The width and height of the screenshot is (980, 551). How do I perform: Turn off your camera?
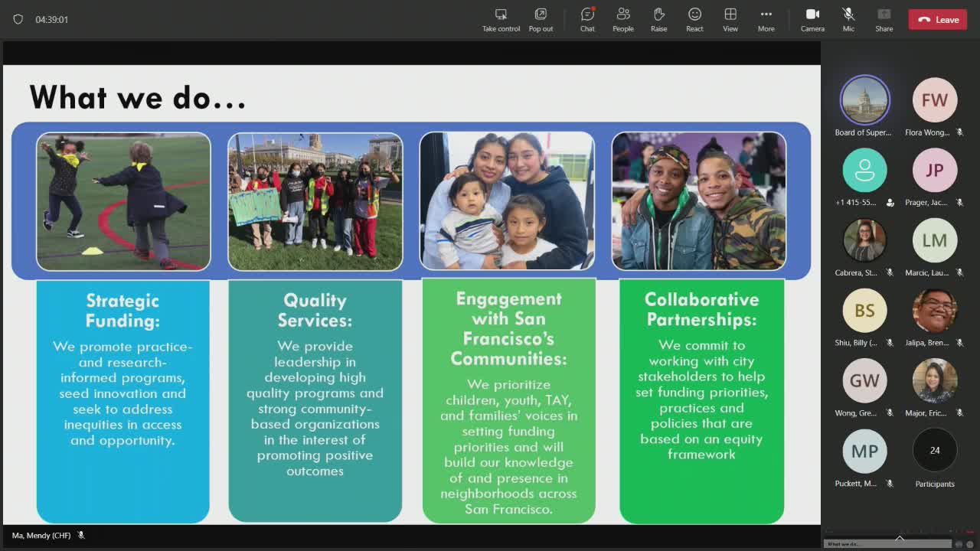click(812, 19)
